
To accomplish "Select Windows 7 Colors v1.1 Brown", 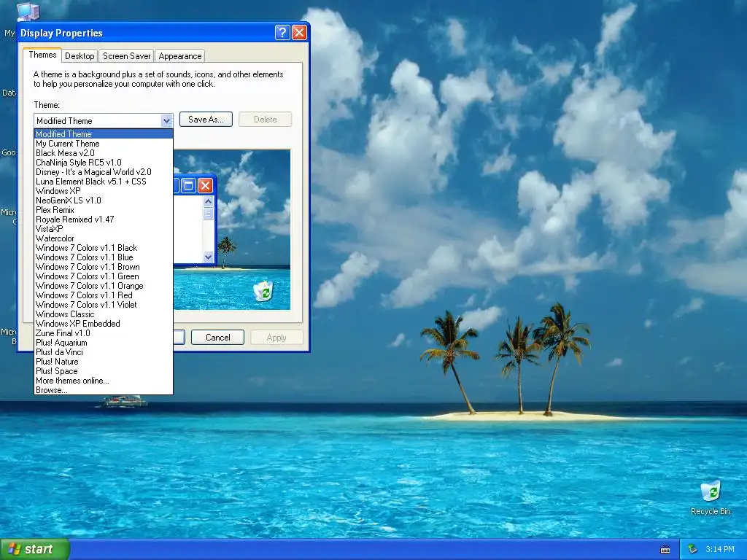I will pos(104,267).
